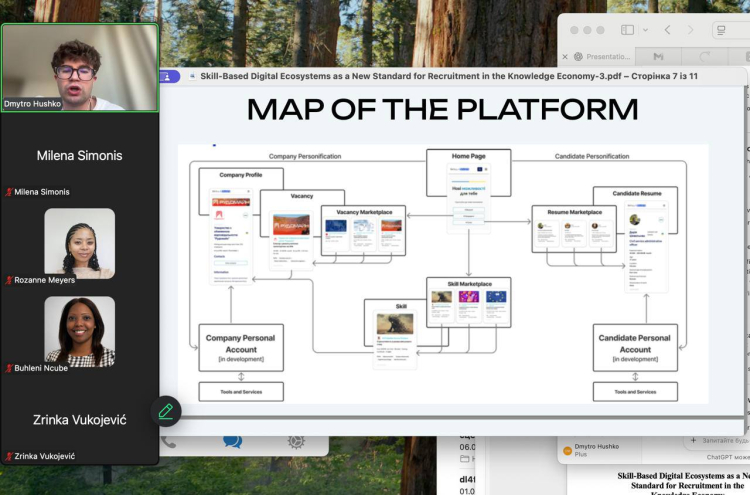Open the blue chat bubbles icon
The height and width of the screenshot is (495, 750).
[232, 441]
